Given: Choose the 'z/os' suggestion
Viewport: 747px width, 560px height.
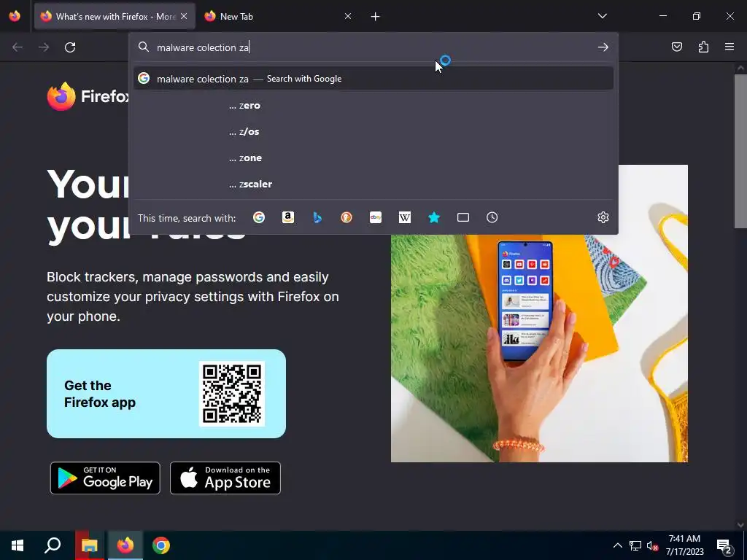Looking at the screenshot, I should click(x=373, y=131).
